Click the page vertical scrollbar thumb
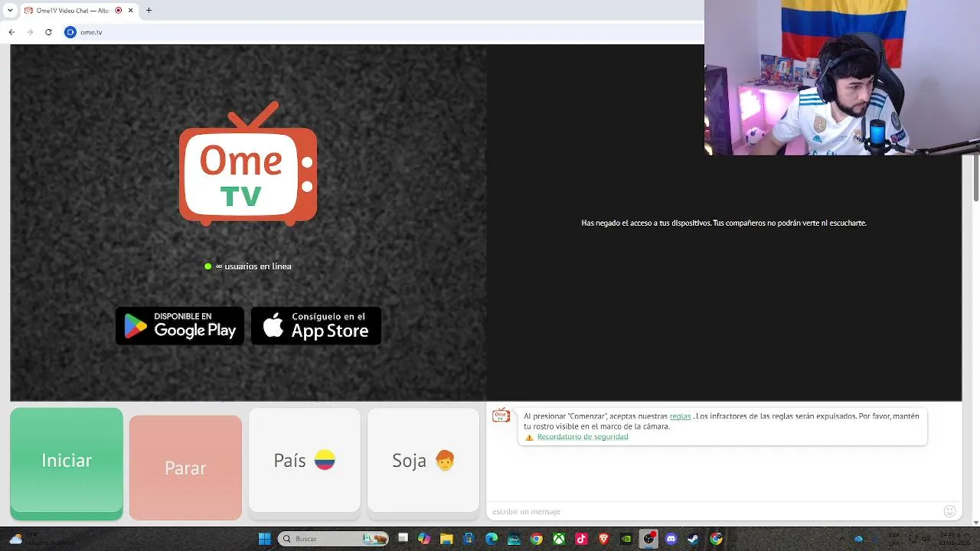Image resolution: width=980 pixels, height=551 pixels. click(x=975, y=178)
